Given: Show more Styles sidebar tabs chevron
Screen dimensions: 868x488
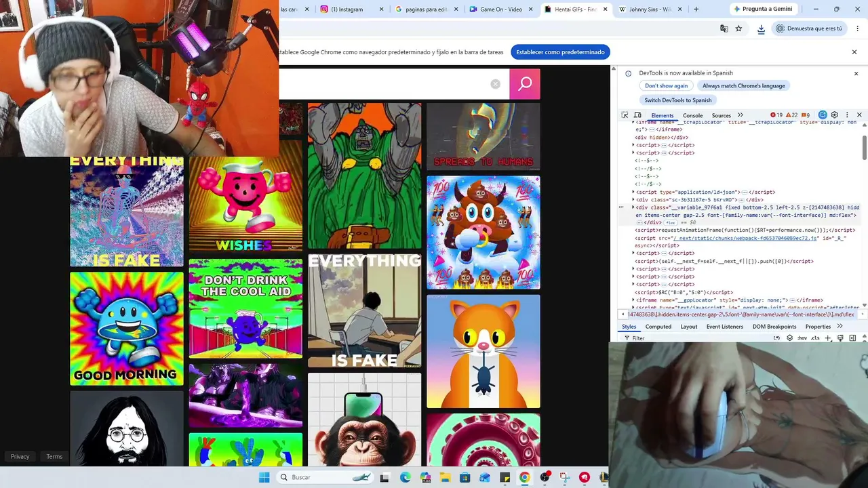Looking at the screenshot, I should click(x=840, y=326).
